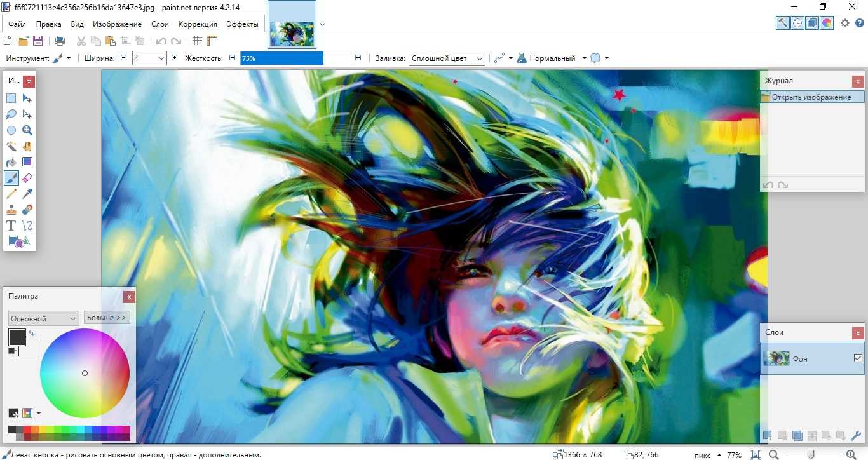Open the brush width dropdown
This screenshot has width=868, height=460.
[x=160, y=58]
